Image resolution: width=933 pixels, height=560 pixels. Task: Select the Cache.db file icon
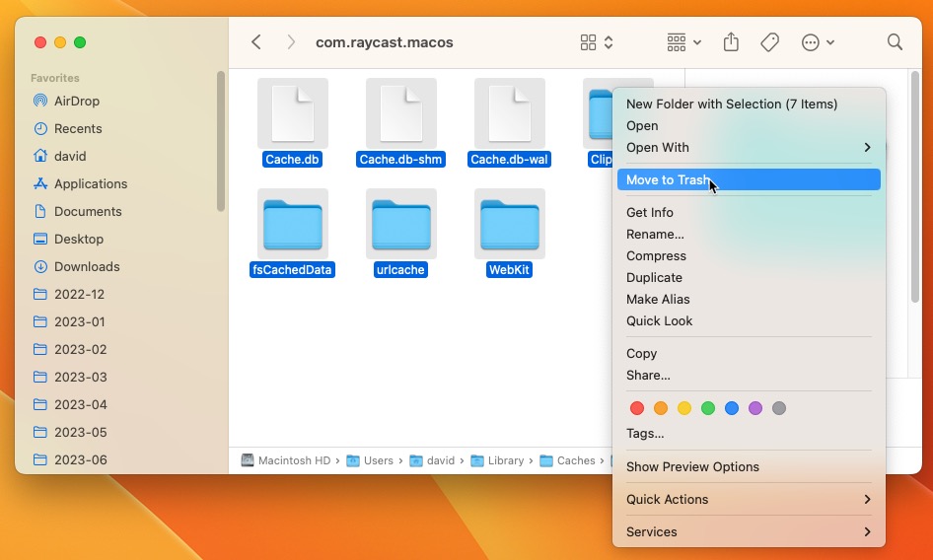(x=293, y=113)
